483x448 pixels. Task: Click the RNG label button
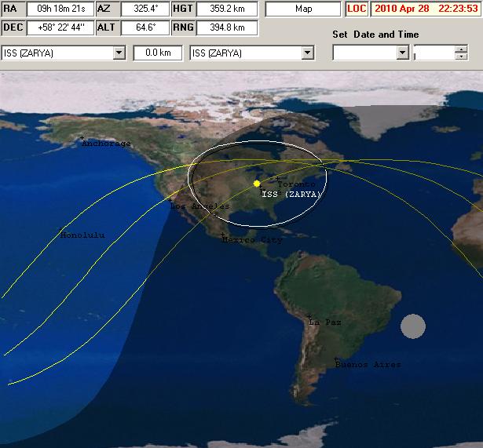183,27
